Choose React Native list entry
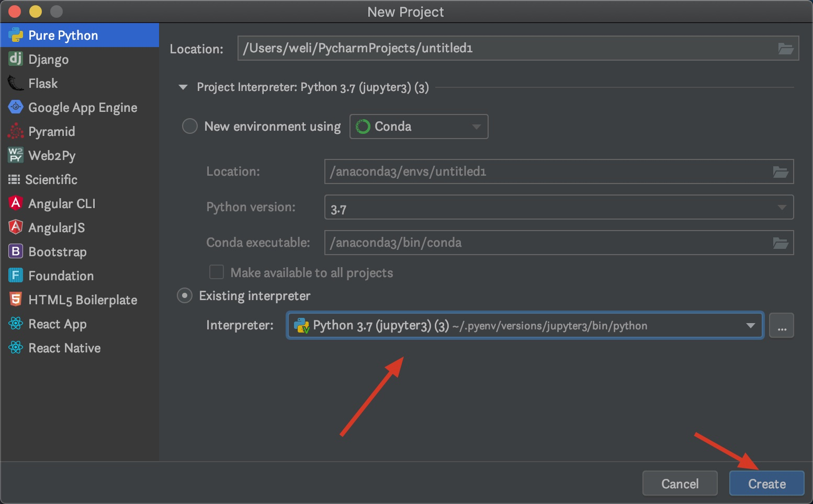This screenshot has width=813, height=504. [80, 348]
